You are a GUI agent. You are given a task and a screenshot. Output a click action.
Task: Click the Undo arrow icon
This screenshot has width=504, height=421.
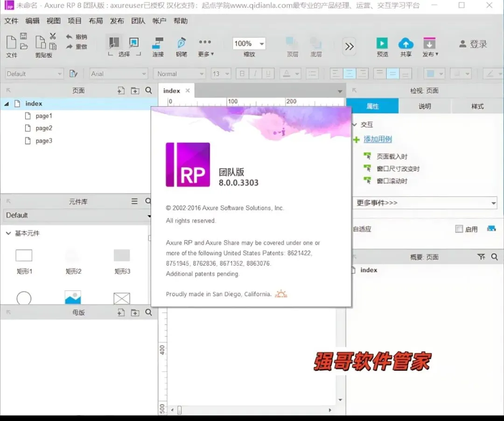(x=69, y=37)
